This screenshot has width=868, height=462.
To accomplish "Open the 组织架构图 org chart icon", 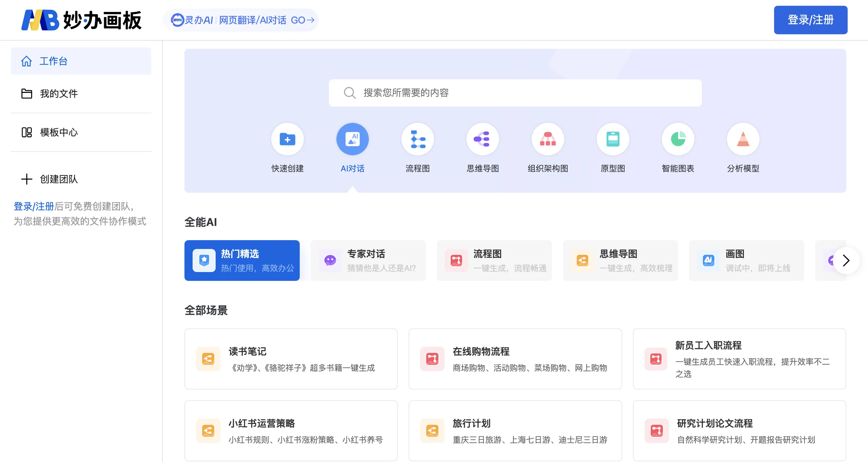I will [548, 139].
